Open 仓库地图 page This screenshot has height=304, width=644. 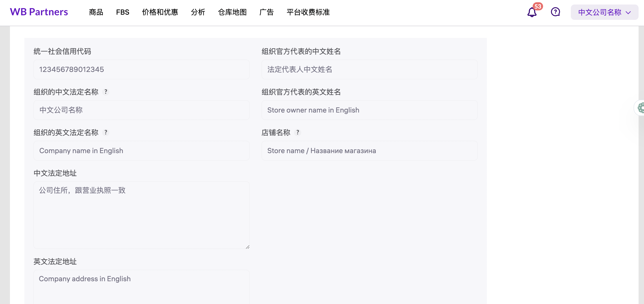233,12
